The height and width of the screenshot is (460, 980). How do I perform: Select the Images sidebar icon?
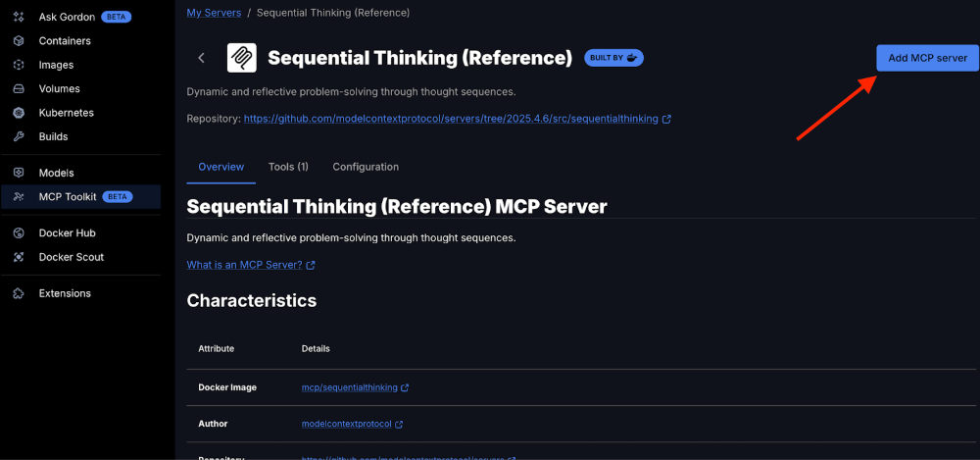pos(18,65)
